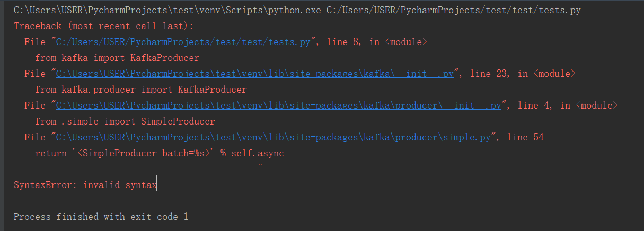The height and width of the screenshot is (231, 644).
Task: Click the "line 54" text
Action: point(525,137)
